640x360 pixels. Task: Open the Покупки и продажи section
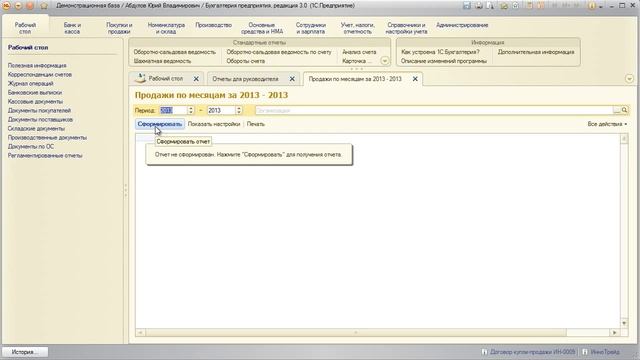click(119, 28)
